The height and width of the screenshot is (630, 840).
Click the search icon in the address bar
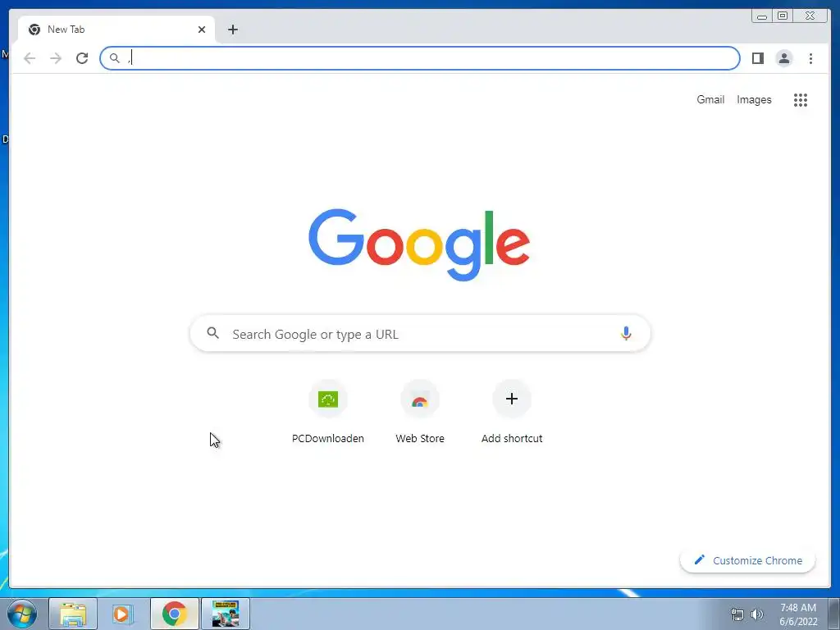(114, 58)
